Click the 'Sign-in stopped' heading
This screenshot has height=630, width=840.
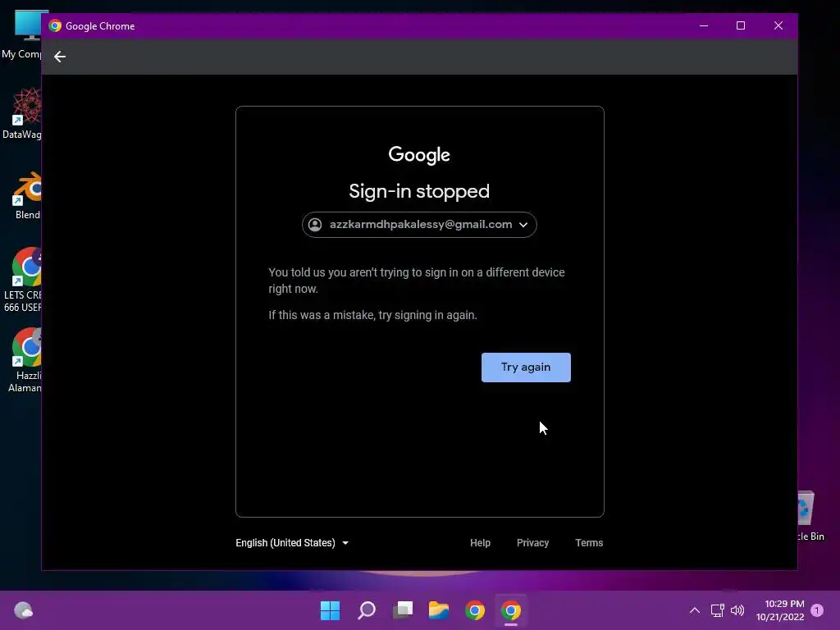point(419,191)
